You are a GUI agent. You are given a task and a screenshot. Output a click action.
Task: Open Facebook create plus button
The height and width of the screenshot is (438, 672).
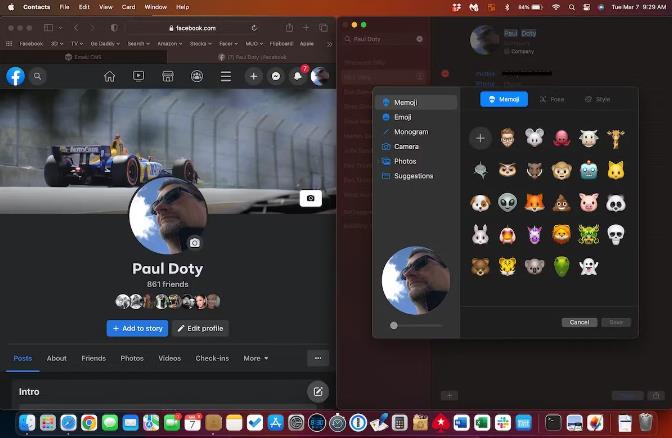click(254, 76)
